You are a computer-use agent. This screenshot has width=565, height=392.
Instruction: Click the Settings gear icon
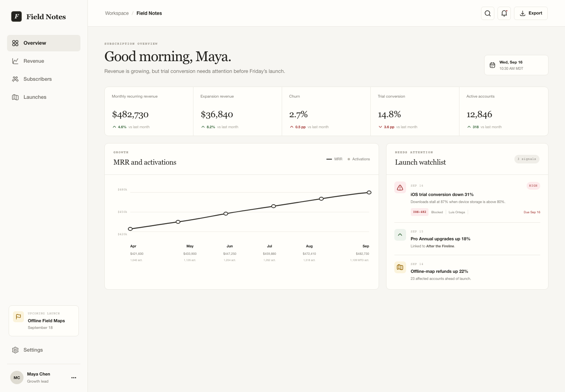pyautogui.click(x=15, y=350)
